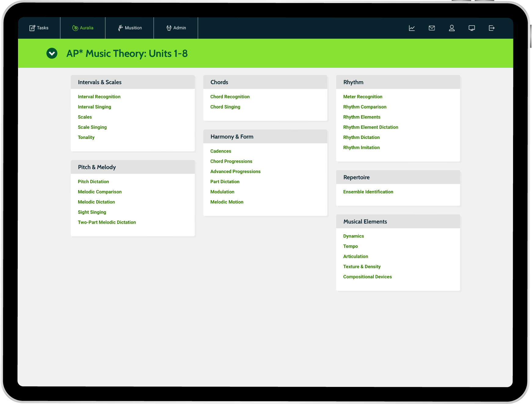This screenshot has height=404, width=532.
Task: Open the user profile icon
Action: [x=452, y=28]
